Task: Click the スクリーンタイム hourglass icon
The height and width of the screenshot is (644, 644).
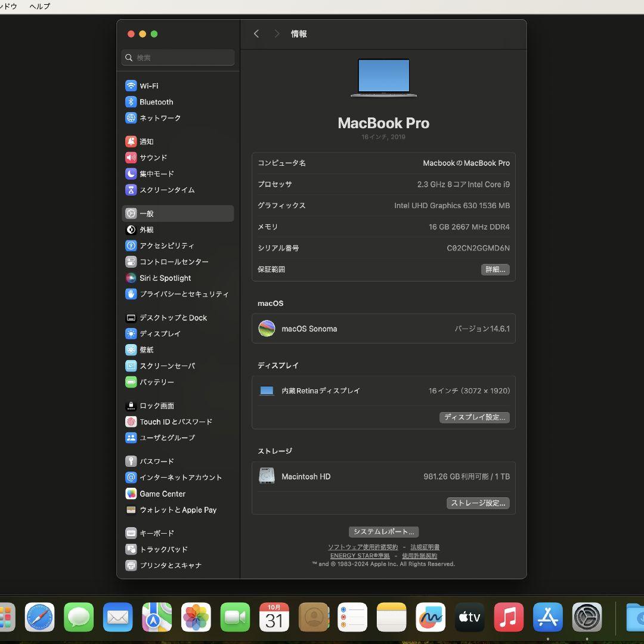Action: [x=131, y=190]
